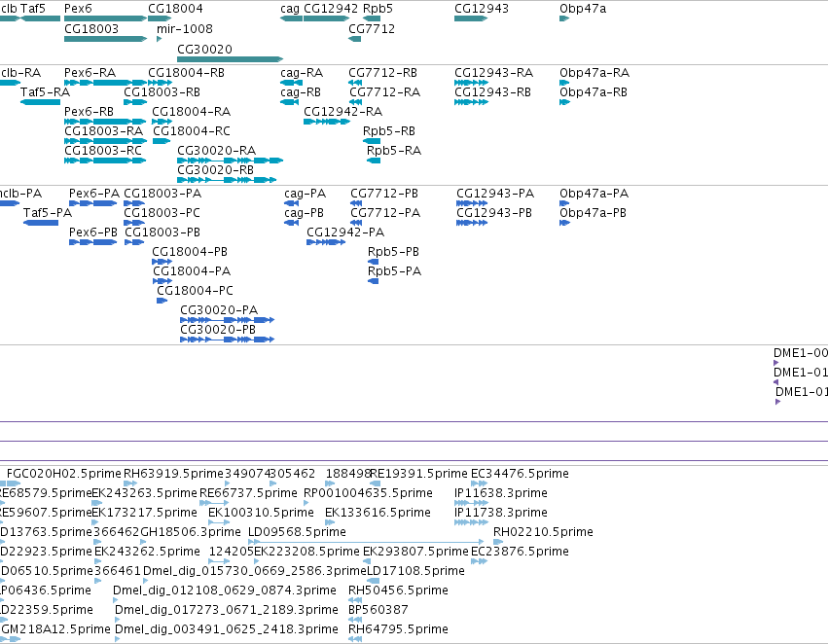Viewport: 828px width, 644px height.
Task: Open EST FGC020H02.5prime
Action: pyautogui.click(x=64, y=474)
